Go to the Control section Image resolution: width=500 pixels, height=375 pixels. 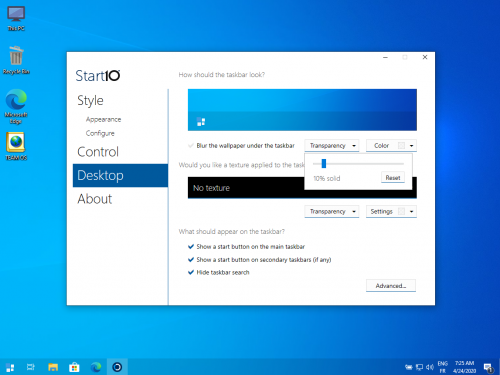pyautogui.click(x=98, y=152)
